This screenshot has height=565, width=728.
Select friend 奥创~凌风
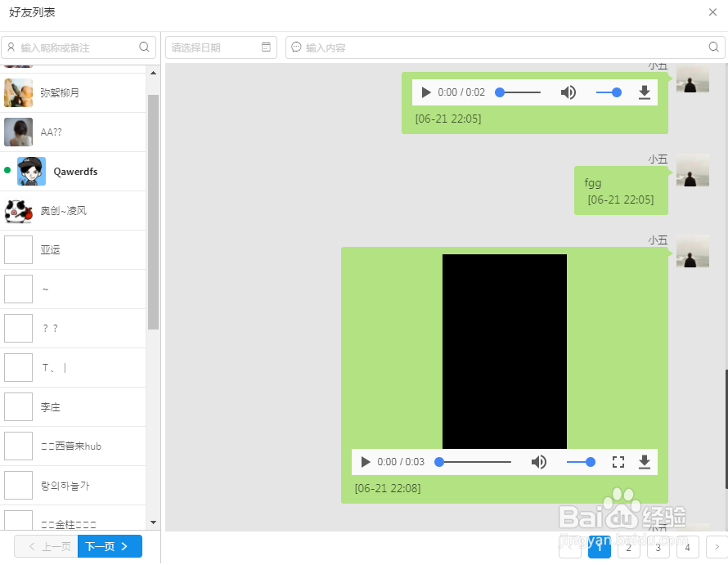click(x=74, y=210)
